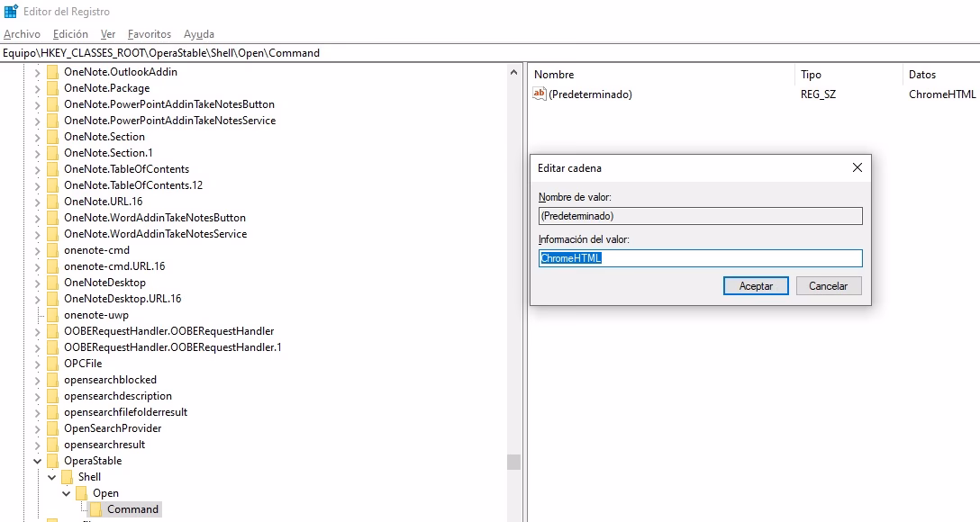Expand the OneNote.OutlookAddin key
The image size is (980, 522).
(x=37, y=72)
